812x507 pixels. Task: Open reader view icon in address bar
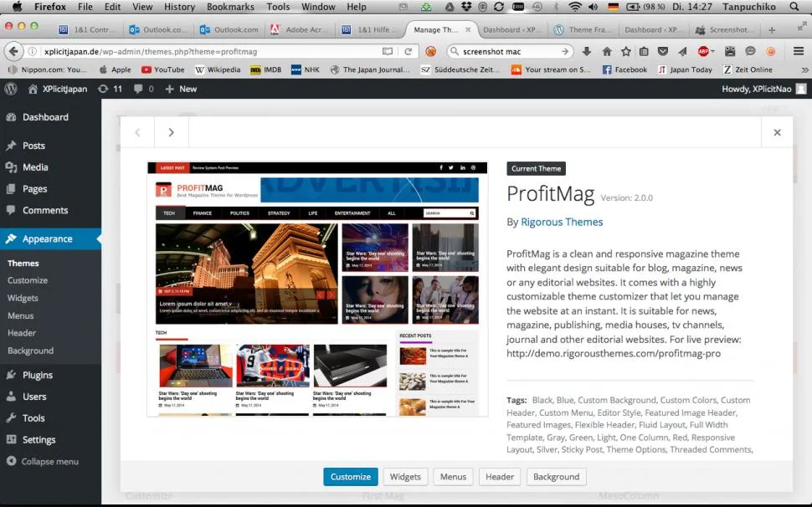(x=388, y=51)
